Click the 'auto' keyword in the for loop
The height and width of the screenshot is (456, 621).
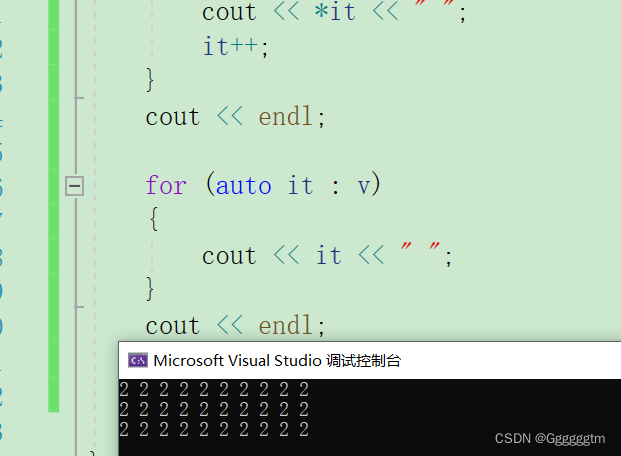(244, 185)
